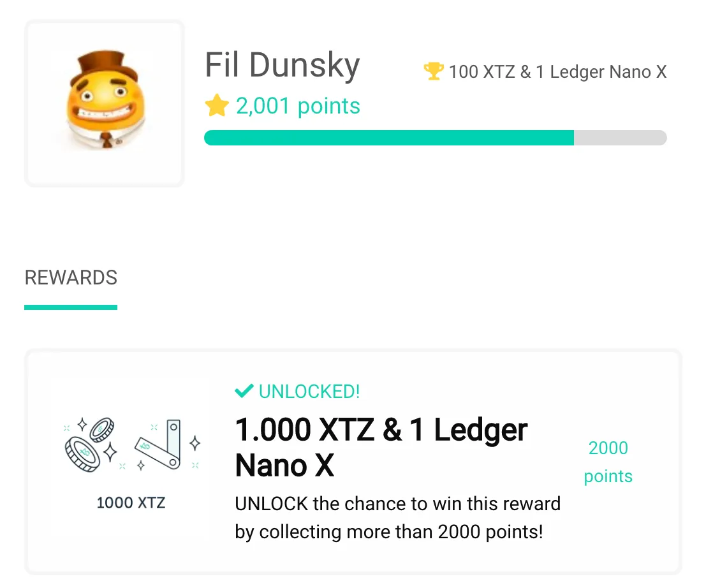Click the gold trophy icon
Viewport: 713px width, 588px height.
pyautogui.click(x=433, y=71)
